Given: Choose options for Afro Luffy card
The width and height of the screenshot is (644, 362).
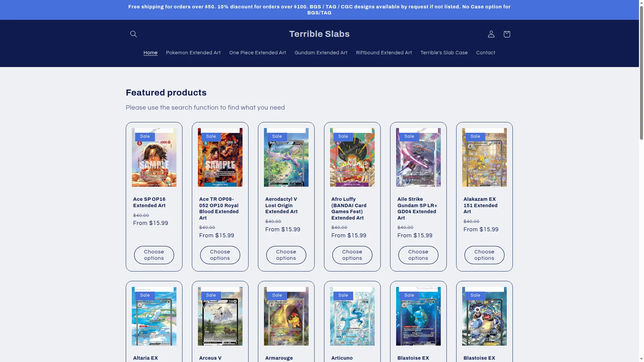Looking at the screenshot, I should 352,255.
